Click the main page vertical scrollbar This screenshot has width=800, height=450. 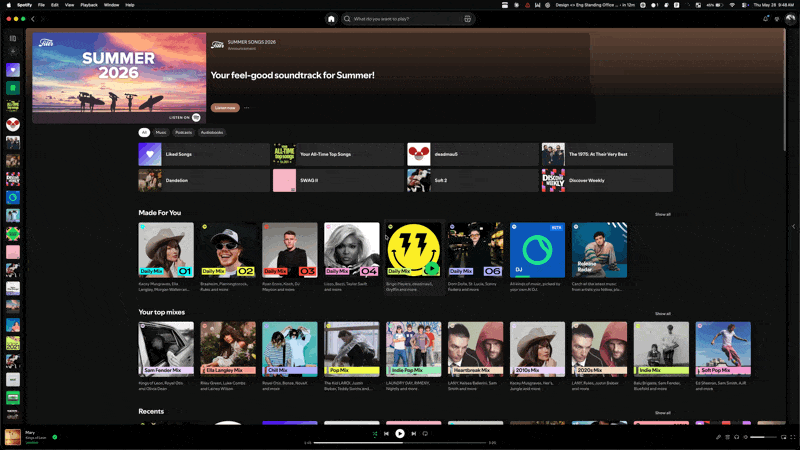(x=785, y=89)
